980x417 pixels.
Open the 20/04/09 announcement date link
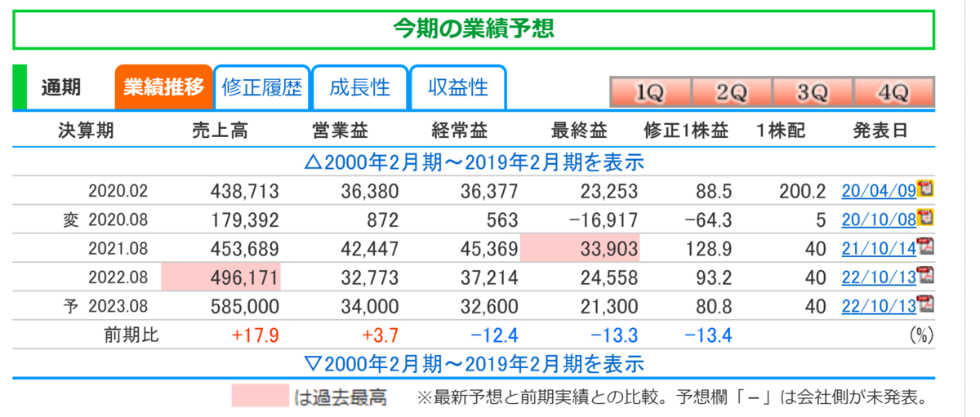pyautogui.click(x=879, y=192)
